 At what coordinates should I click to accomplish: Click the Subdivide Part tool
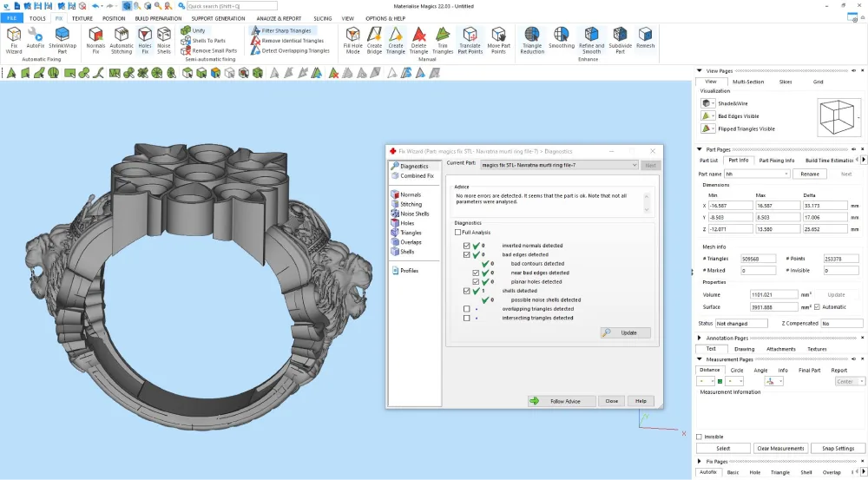620,41
